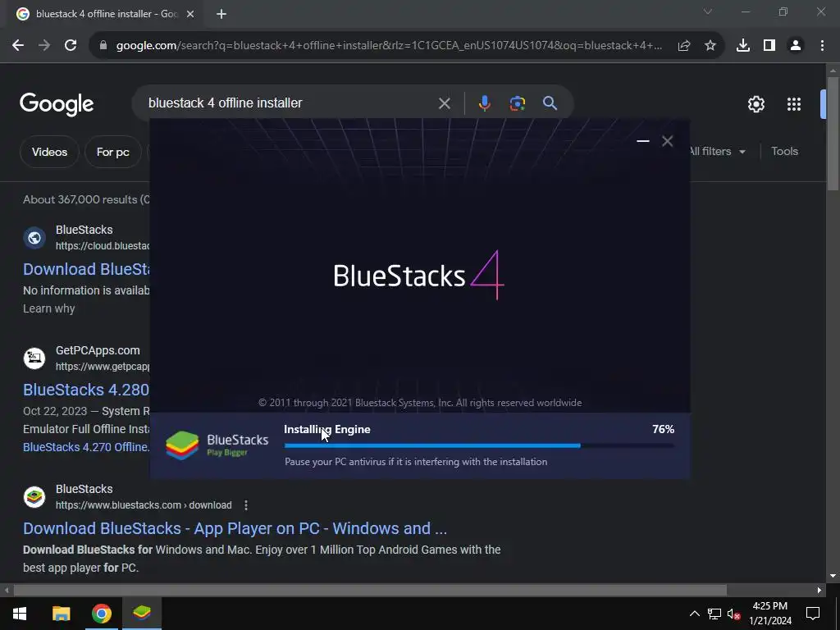840x630 pixels.
Task: Switch to Chrome in taskbar
Action: pyautogui.click(x=101, y=614)
